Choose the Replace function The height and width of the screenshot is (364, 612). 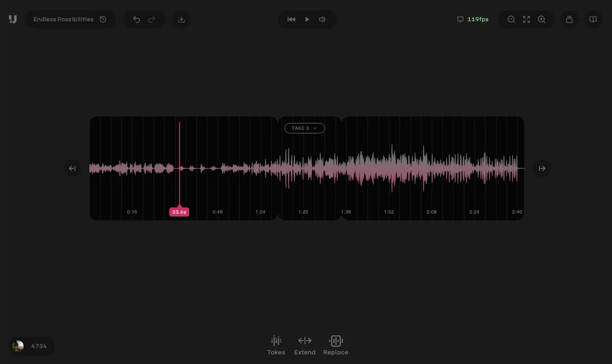(336, 344)
